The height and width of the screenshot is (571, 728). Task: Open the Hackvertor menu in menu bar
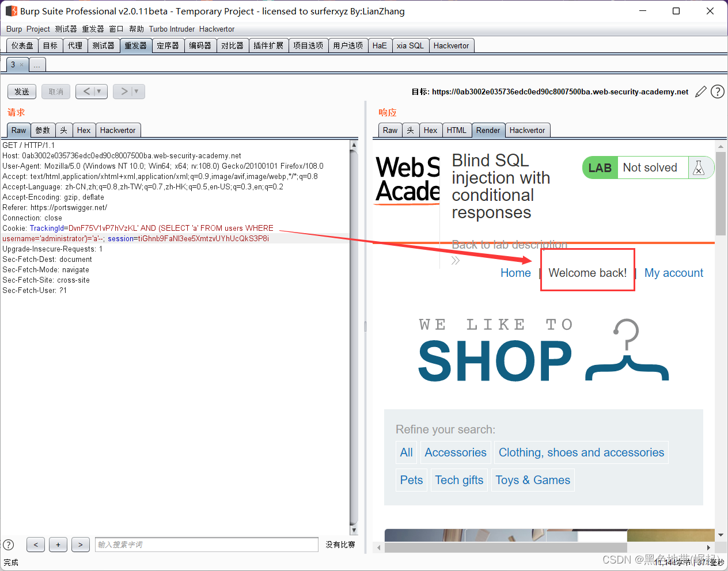click(217, 29)
